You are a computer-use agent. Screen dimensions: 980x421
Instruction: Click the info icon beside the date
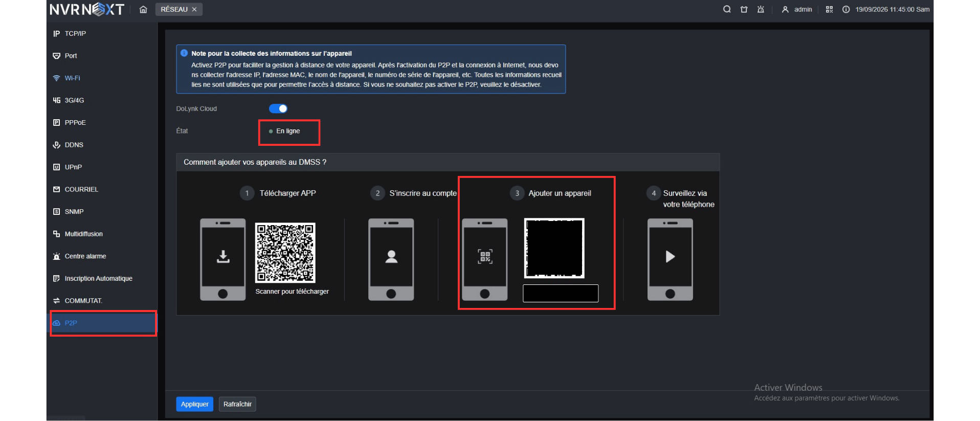click(846, 9)
